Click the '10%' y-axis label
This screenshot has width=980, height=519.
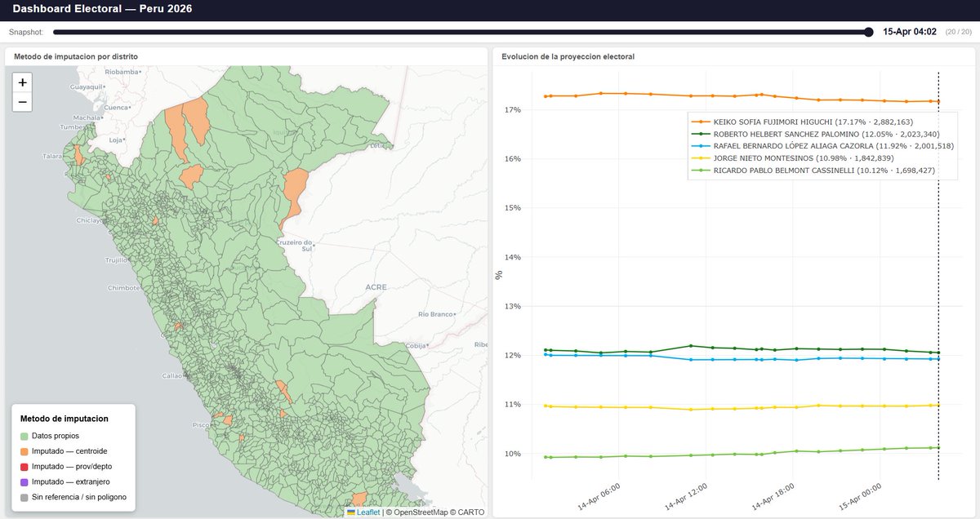tap(512, 454)
